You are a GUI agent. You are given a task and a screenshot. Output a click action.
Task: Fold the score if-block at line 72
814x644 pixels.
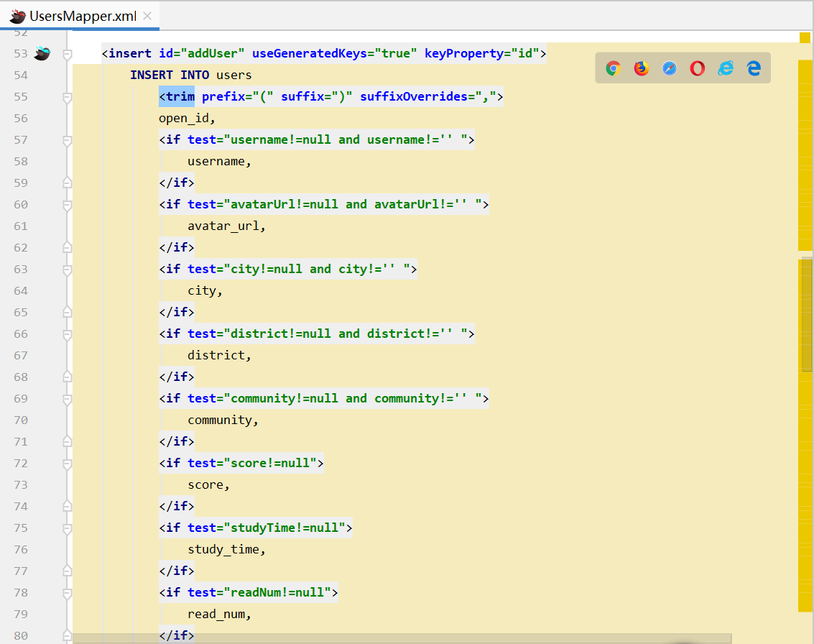click(x=67, y=464)
